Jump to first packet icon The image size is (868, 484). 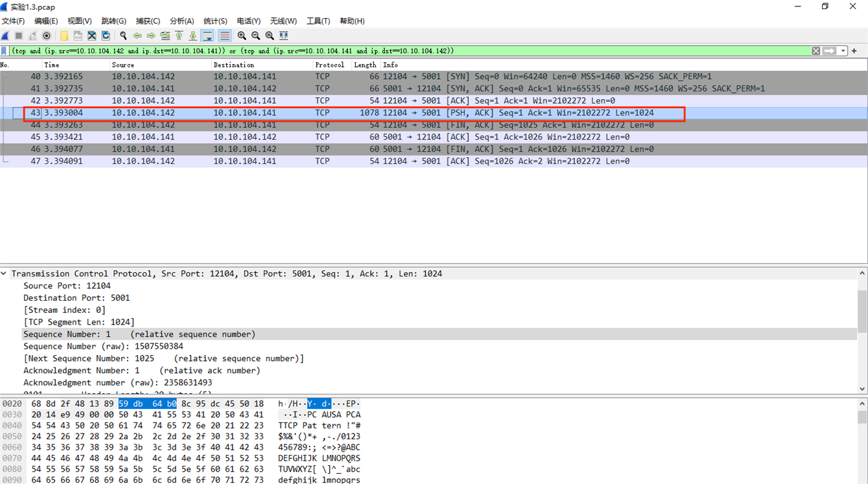point(179,36)
